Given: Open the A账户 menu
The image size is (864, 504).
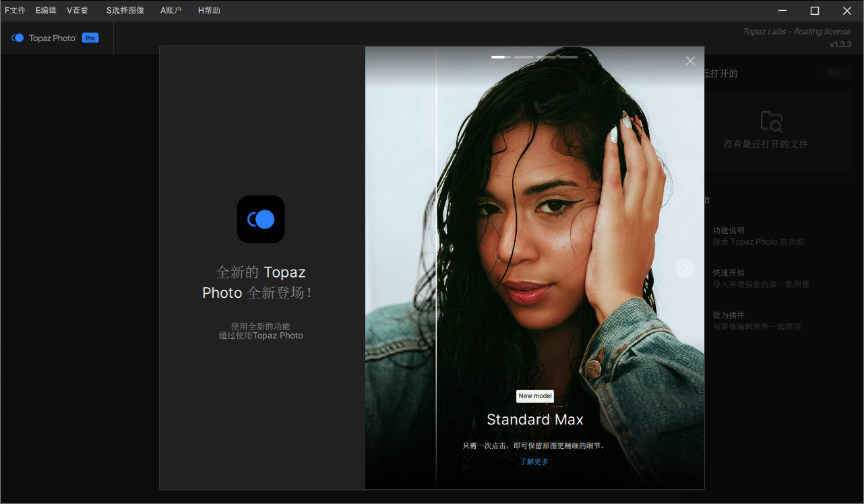Looking at the screenshot, I should click(171, 10).
